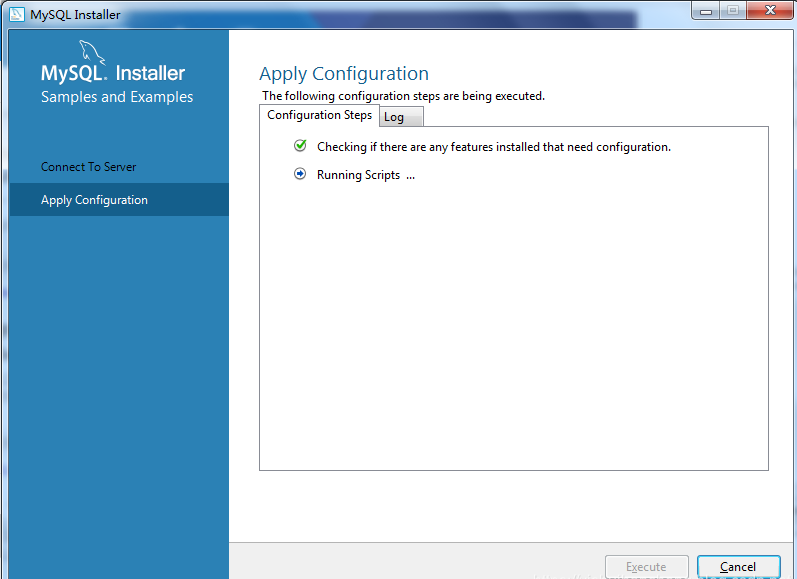This screenshot has height=579, width=797.
Task: Close the MySQL Installer window
Action: coord(770,11)
